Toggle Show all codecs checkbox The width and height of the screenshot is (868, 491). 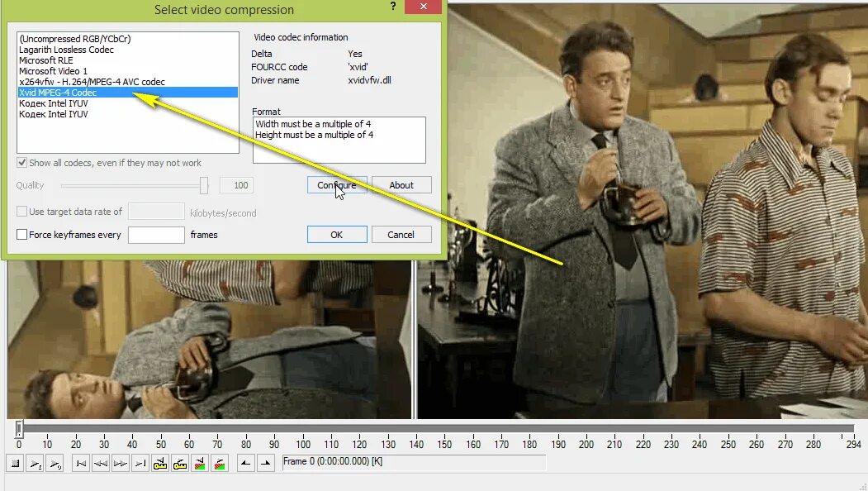point(21,162)
